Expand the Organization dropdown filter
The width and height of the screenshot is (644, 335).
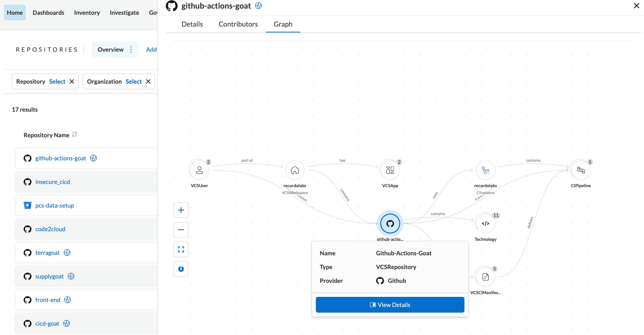click(x=133, y=81)
